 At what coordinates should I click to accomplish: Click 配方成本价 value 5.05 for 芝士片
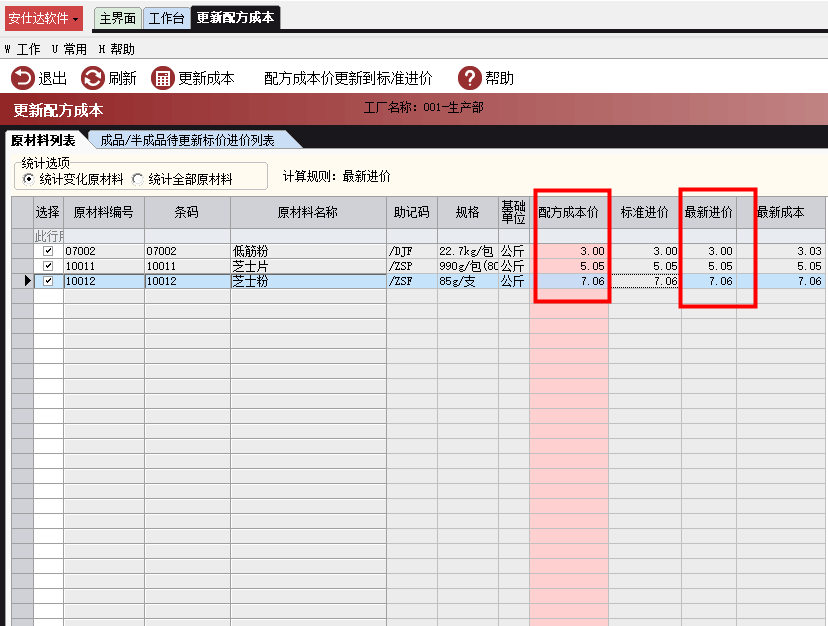(569, 266)
